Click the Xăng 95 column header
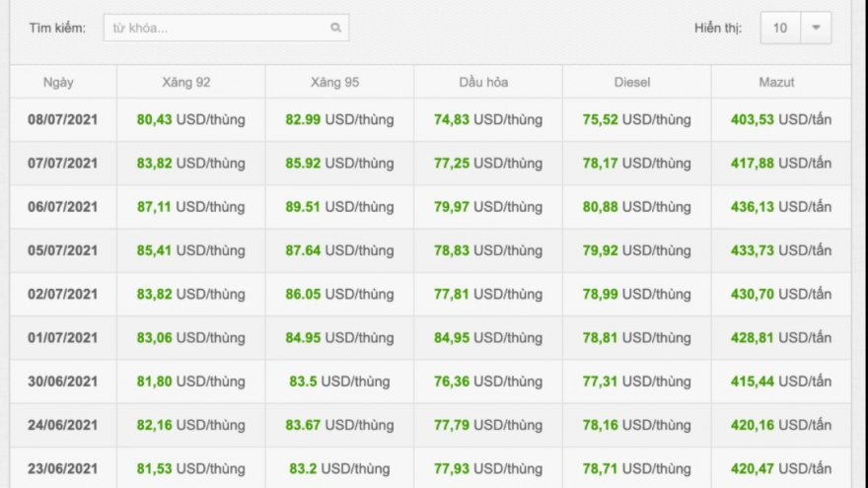This screenshot has height=488, width=868. (x=335, y=83)
